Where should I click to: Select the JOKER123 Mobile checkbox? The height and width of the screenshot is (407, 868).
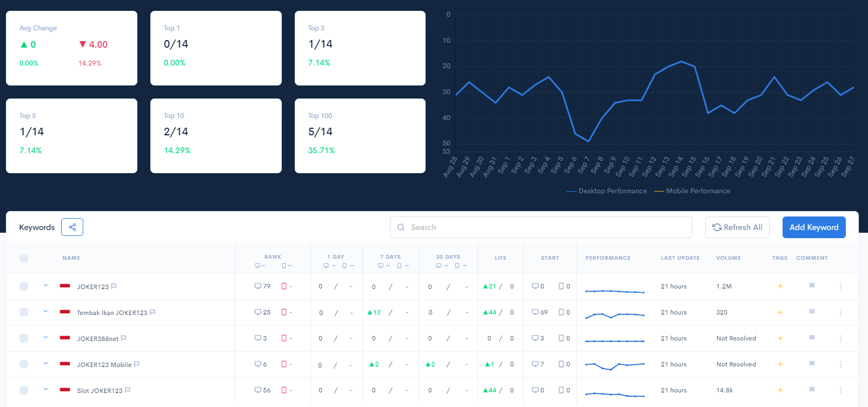24,364
